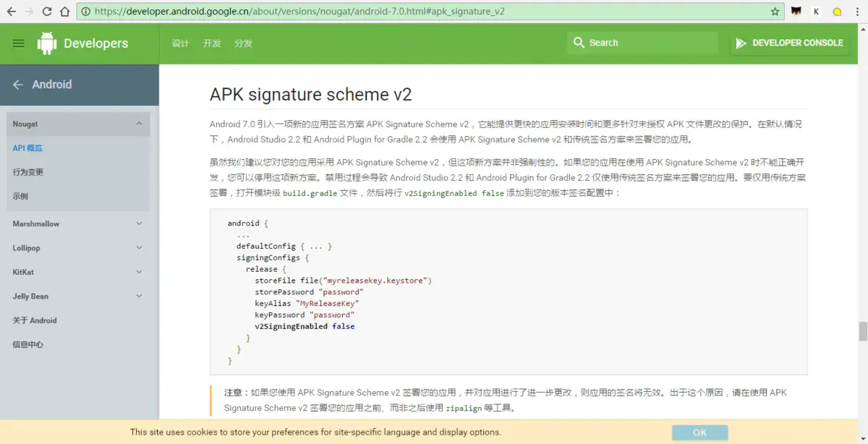Dismiss cookie notice with OK button
The image size is (868, 444).
tap(699, 432)
